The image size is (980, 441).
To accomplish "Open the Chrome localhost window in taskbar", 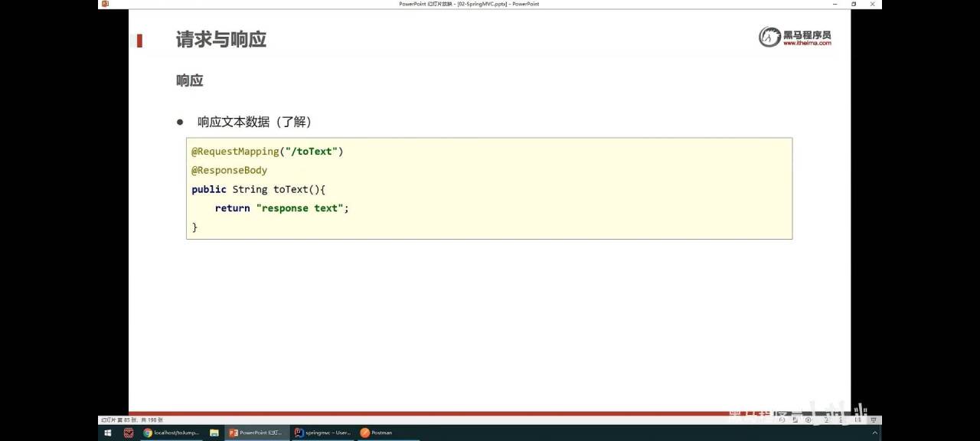I will click(171, 433).
